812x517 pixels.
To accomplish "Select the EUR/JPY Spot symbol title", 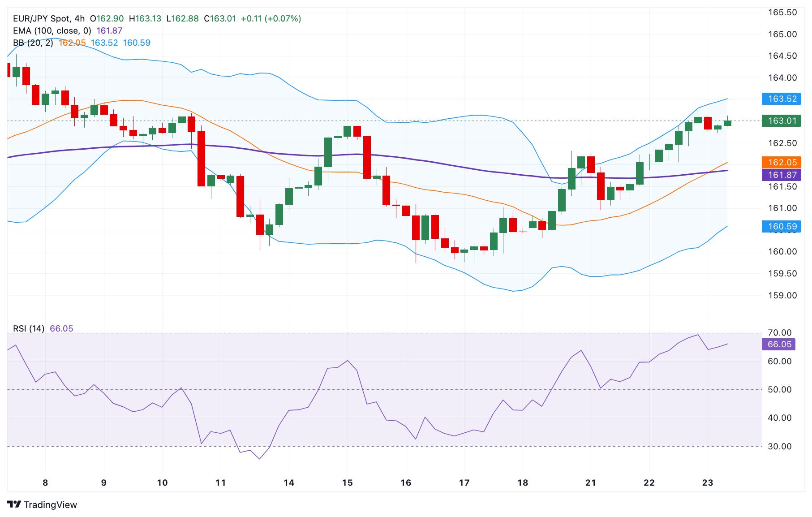I will coord(42,18).
